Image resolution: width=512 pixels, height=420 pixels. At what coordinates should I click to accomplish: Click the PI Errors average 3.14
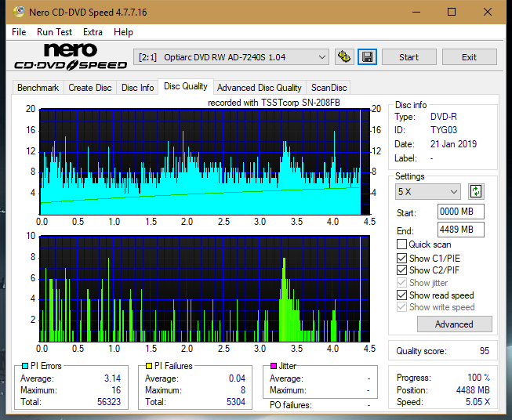tap(112, 378)
